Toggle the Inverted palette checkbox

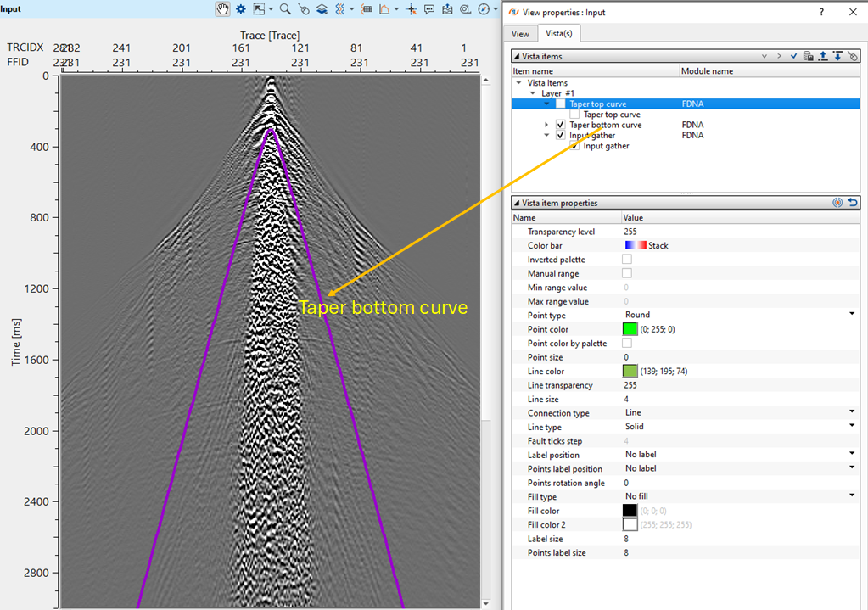(627, 260)
